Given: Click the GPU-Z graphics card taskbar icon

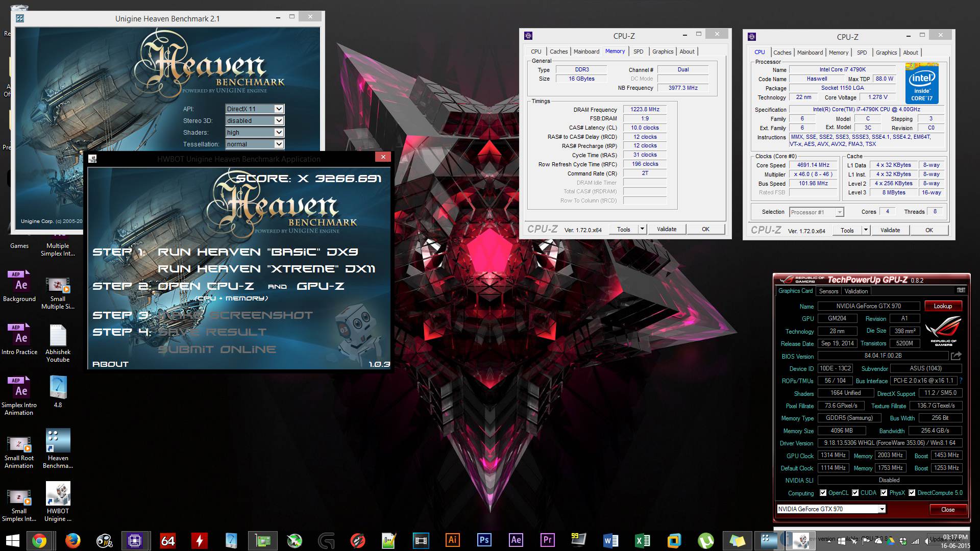Looking at the screenshot, I should pyautogui.click(x=262, y=540).
